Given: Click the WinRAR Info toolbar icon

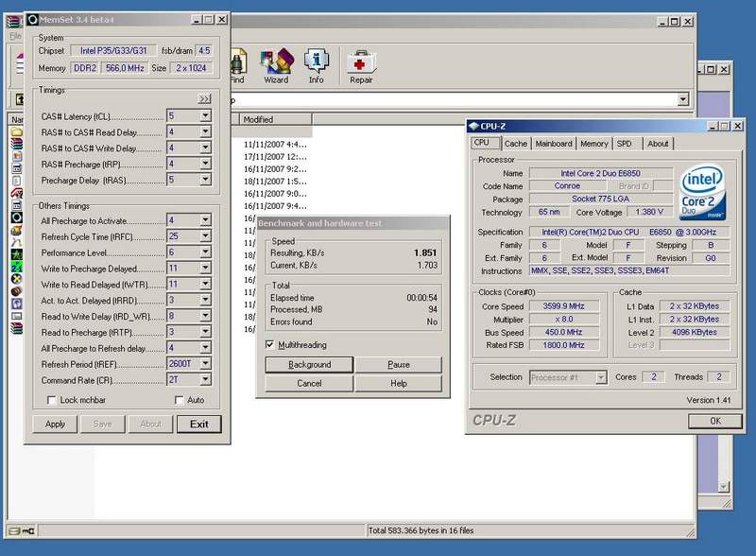Looking at the screenshot, I should point(317,66).
